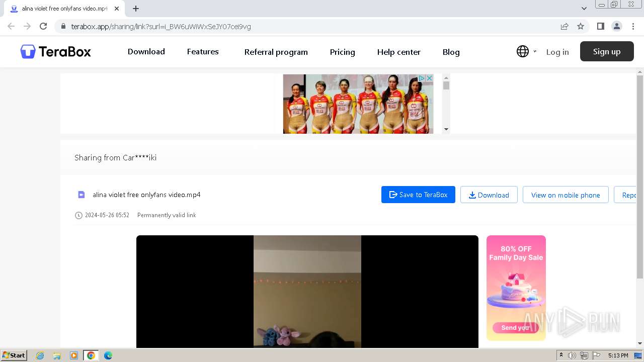Go back with the browser back arrow

coord(11,26)
